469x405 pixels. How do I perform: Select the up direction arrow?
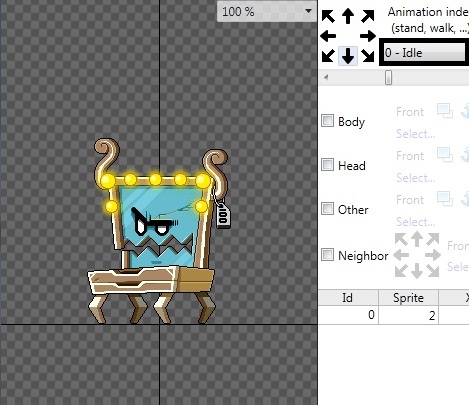point(348,16)
